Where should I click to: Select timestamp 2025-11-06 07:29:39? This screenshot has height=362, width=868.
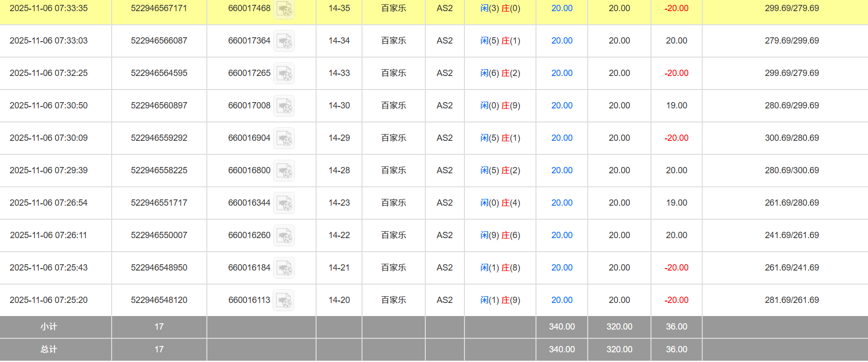49,170
